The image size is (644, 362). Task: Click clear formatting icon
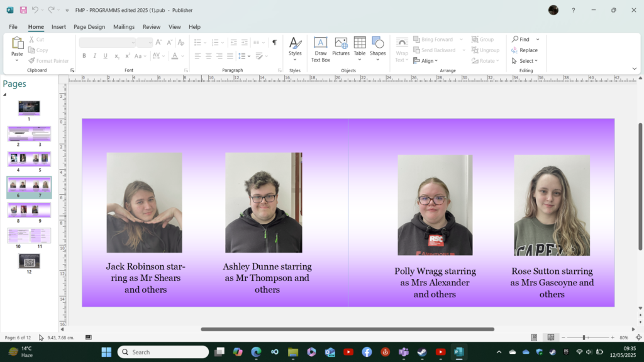(x=180, y=42)
